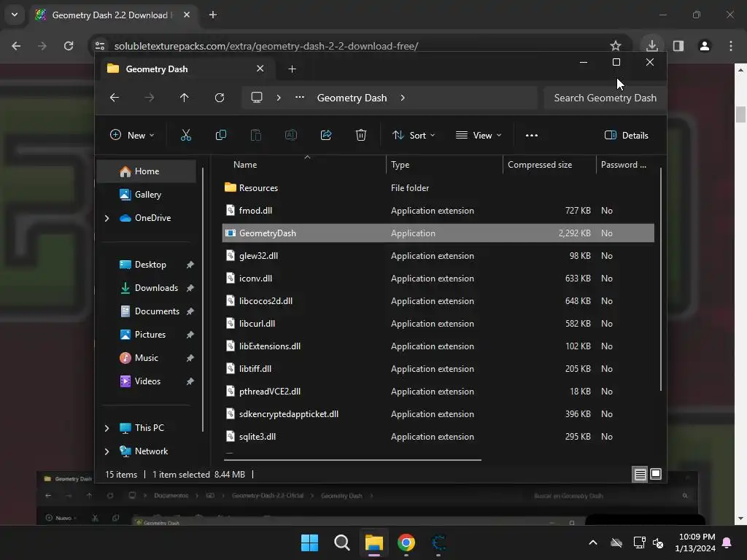747x560 pixels.
Task: Bookmark this page with the star icon
Action: coord(616,46)
